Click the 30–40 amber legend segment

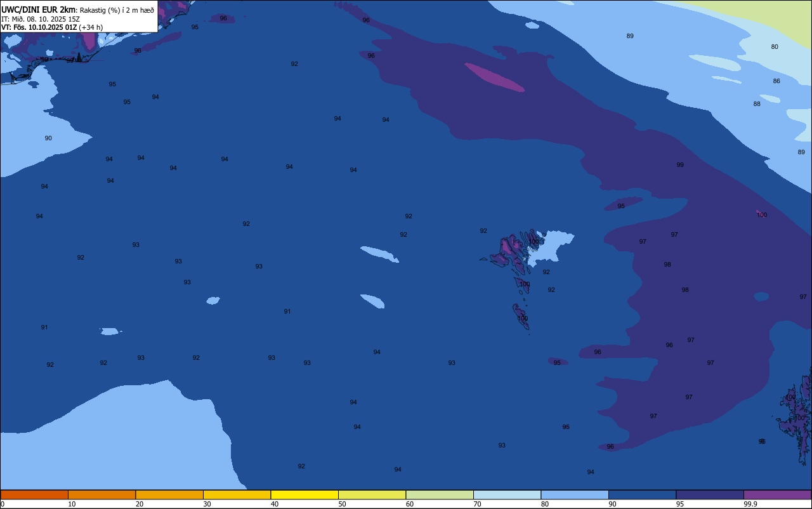point(237,494)
